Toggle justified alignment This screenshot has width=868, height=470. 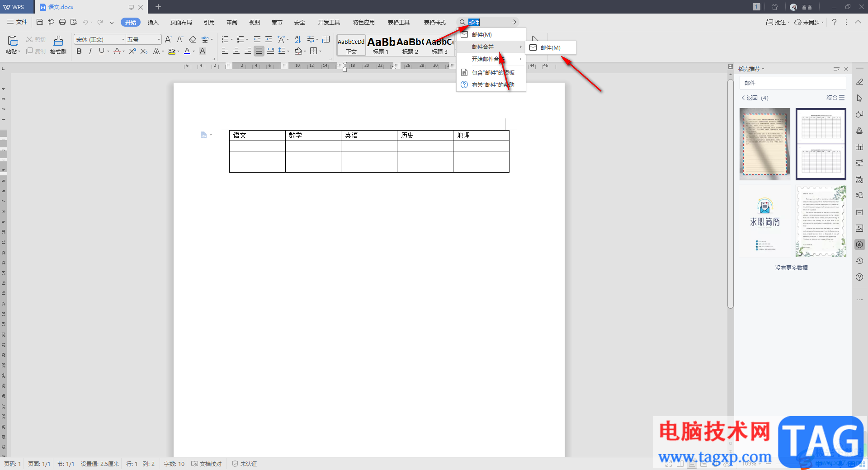pyautogui.click(x=259, y=51)
